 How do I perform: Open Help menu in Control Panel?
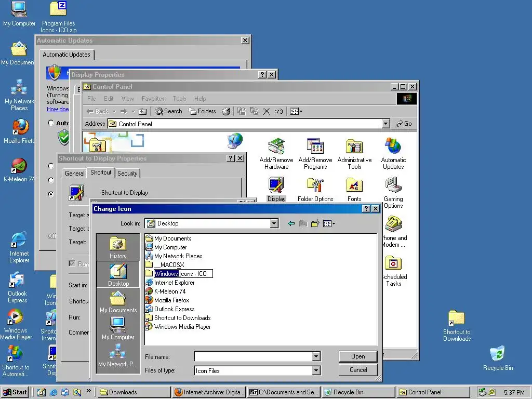pos(200,99)
